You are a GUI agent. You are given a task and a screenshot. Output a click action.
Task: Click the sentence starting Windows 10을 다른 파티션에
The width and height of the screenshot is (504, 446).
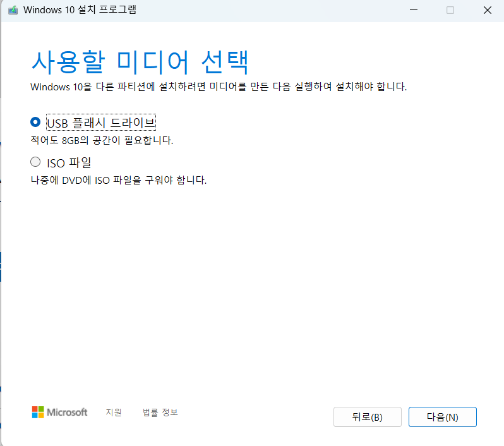(219, 87)
